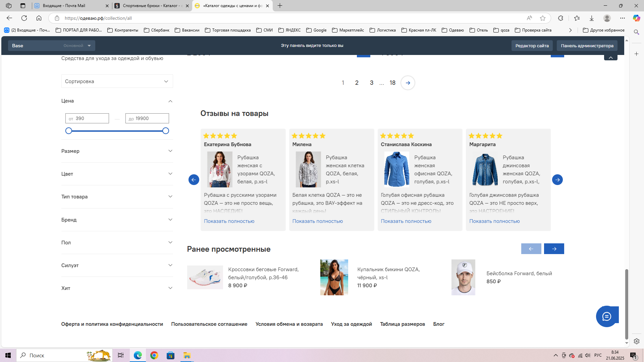Show next reviews with right arrow
This screenshot has height=362, width=644.
click(x=557, y=180)
